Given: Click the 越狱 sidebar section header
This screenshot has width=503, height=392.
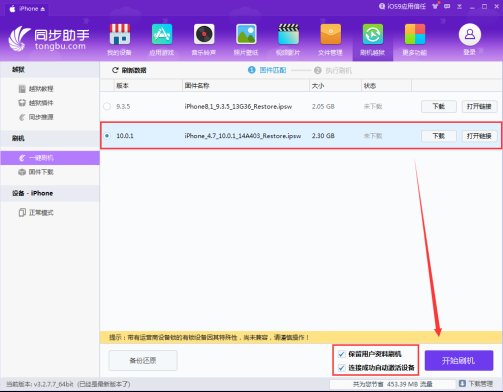Looking at the screenshot, I should click(50, 70).
